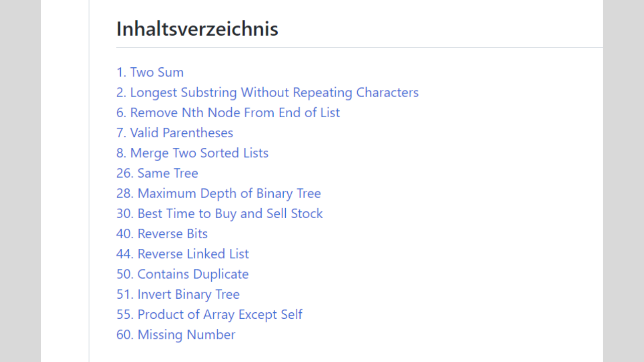The height and width of the screenshot is (362, 644).
Task: Select the '7. Valid Parentheses' entry
Action: pos(175,133)
